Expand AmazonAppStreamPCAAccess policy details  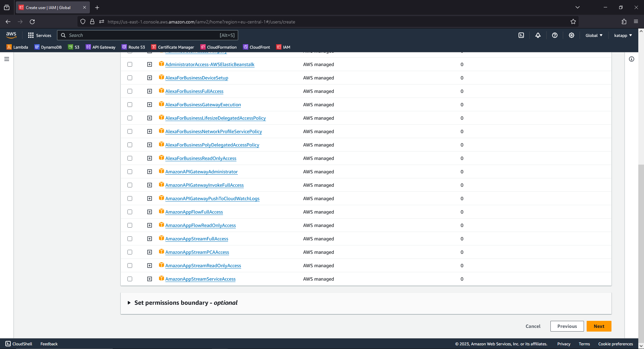150,252
